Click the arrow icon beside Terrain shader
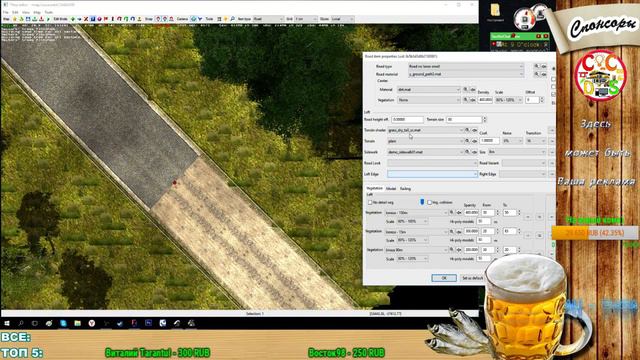 (x=474, y=130)
